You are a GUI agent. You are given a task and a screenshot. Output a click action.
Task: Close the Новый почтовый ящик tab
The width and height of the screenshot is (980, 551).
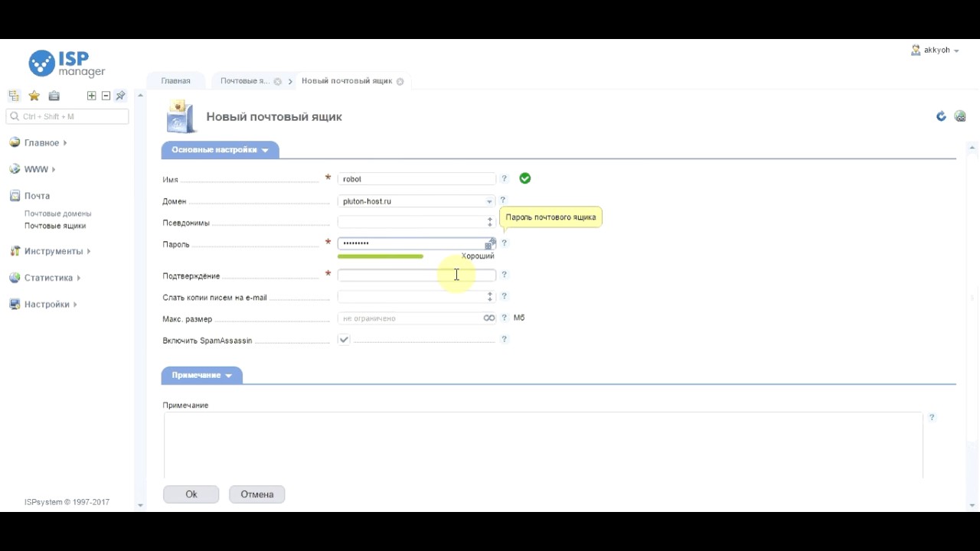click(400, 82)
